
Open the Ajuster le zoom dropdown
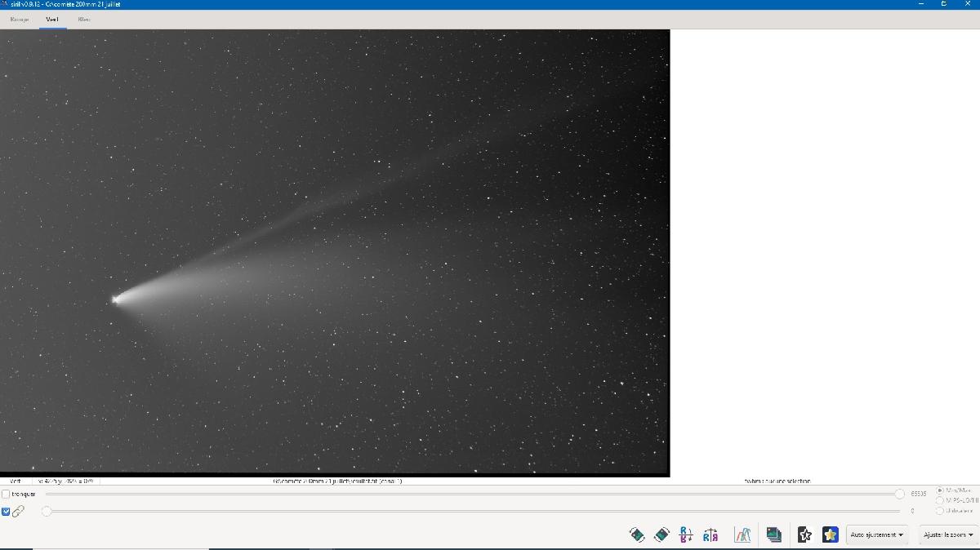click(x=948, y=534)
